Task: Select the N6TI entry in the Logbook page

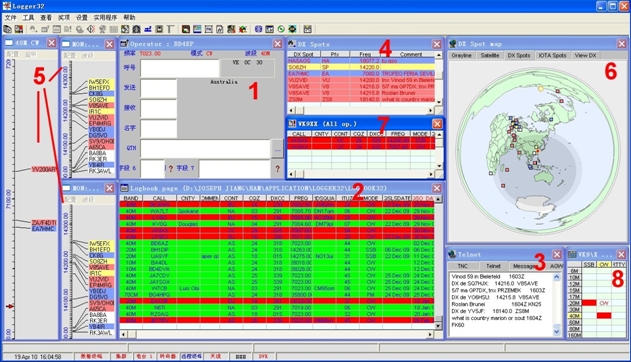Action: [277, 308]
